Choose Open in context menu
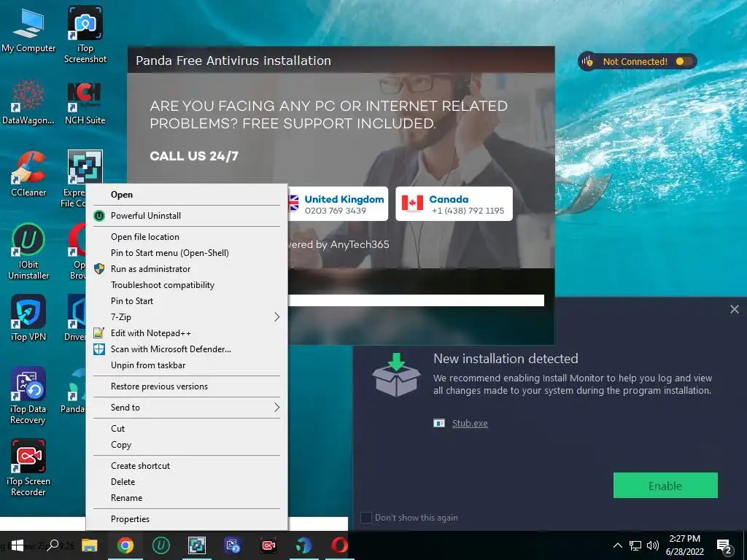This screenshot has width=747, height=560. 186,195
